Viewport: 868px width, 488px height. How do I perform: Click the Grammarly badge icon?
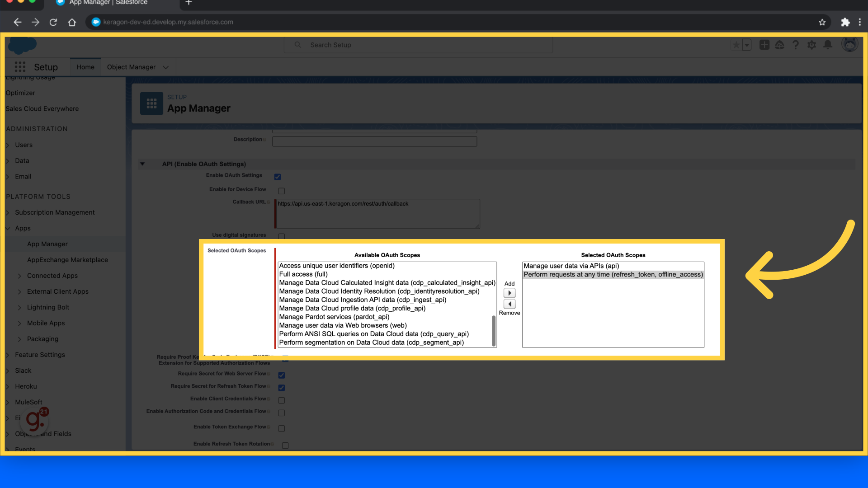click(x=35, y=420)
